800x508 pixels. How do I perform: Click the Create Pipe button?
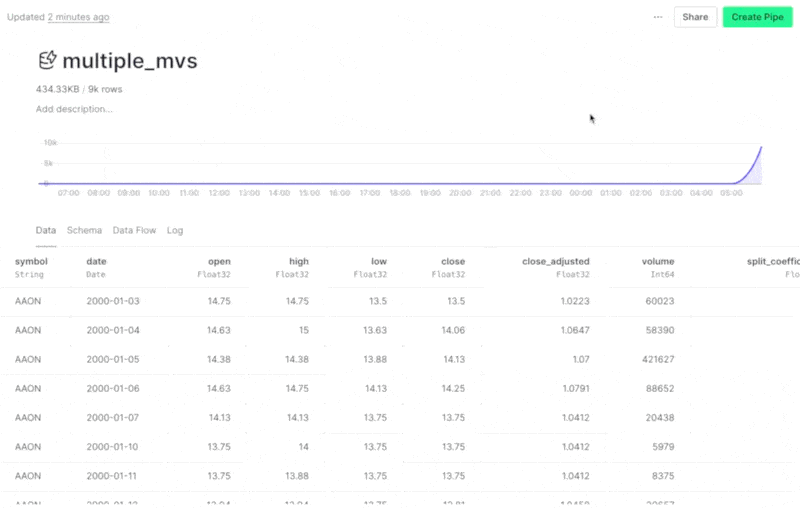pos(756,17)
